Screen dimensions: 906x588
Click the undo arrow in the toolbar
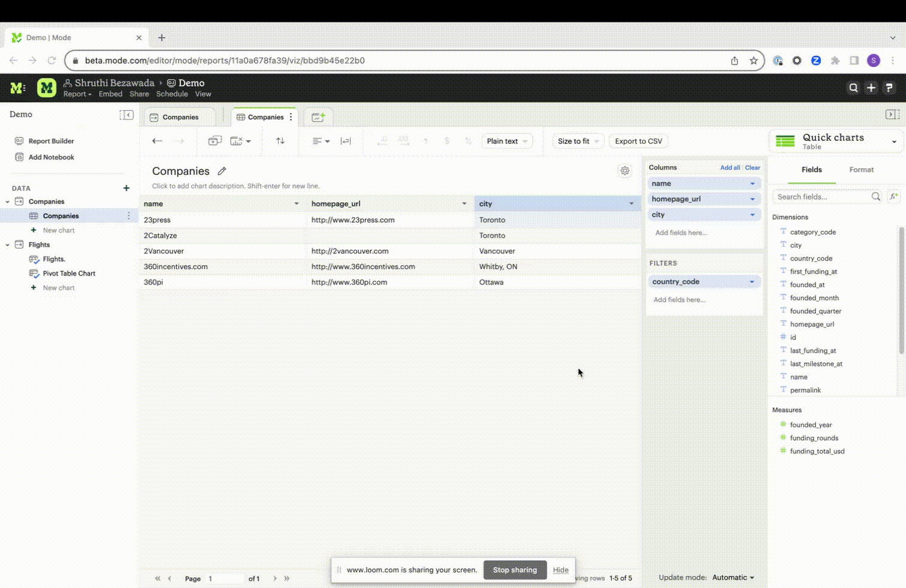point(157,141)
